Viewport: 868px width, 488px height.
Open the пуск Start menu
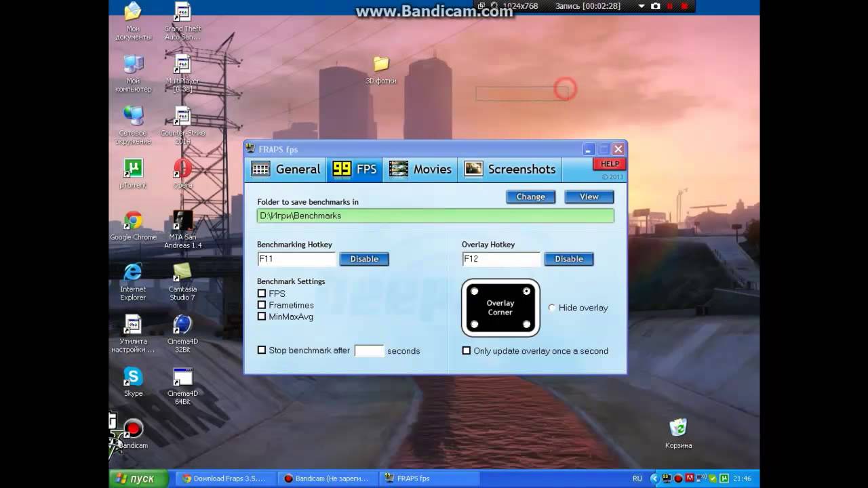pos(138,479)
